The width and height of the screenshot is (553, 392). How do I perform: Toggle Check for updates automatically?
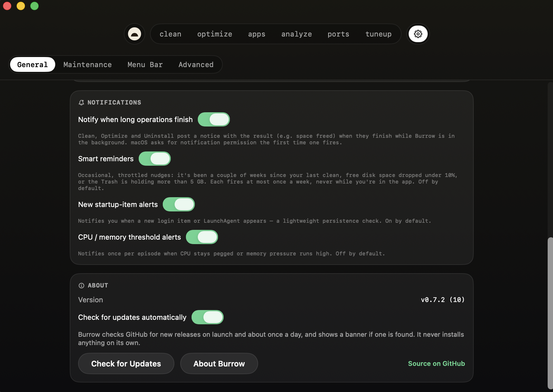(x=208, y=317)
